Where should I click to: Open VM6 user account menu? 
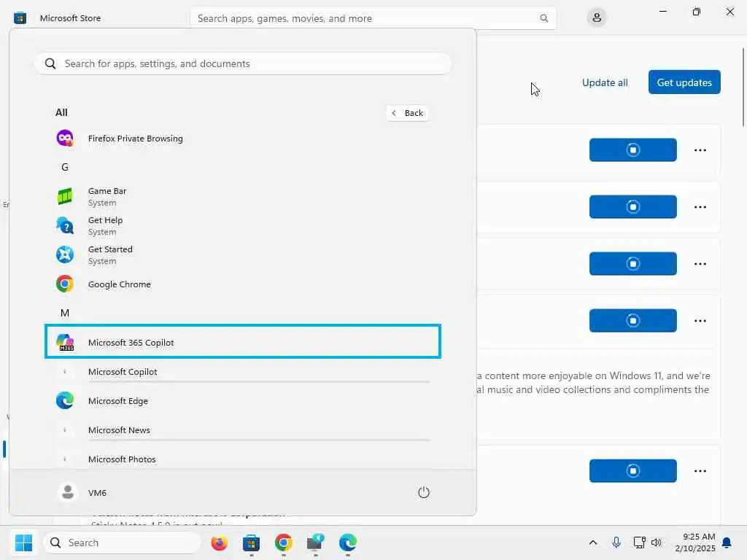[82, 492]
